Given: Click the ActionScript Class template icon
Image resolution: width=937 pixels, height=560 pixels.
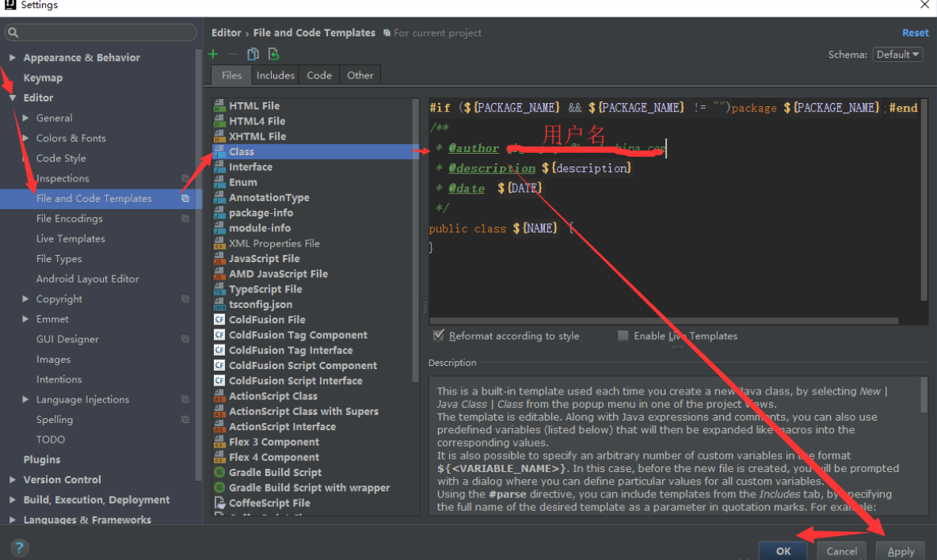Looking at the screenshot, I should (x=219, y=396).
